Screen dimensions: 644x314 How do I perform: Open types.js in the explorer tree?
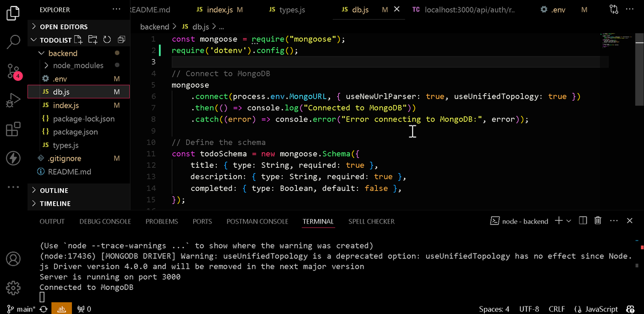(x=78, y=145)
